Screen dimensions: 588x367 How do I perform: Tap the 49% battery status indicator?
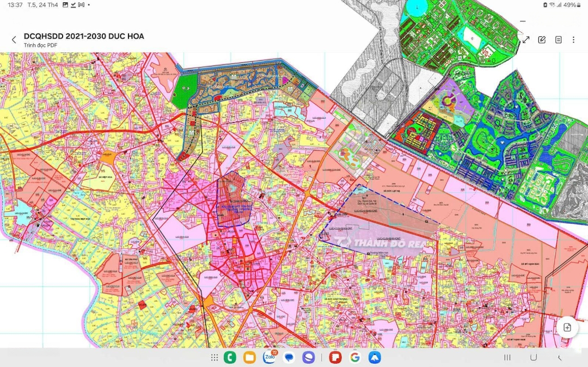pos(569,5)
